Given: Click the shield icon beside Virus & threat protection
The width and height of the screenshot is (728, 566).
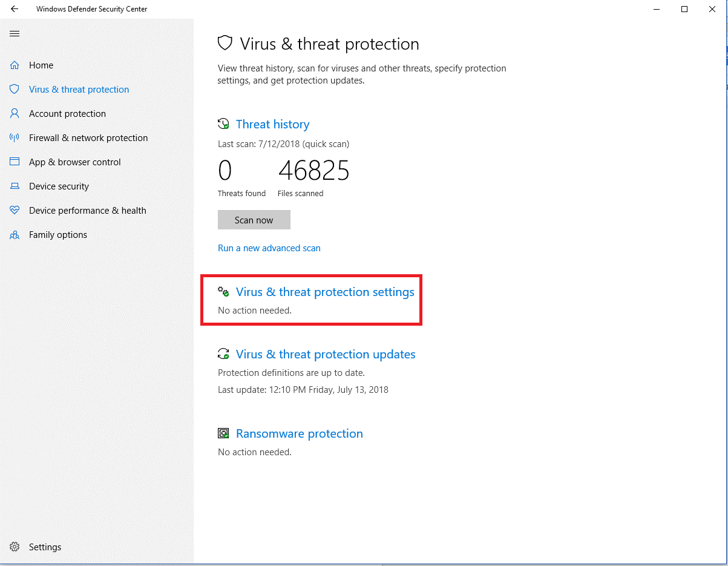Looking at the screenshot, I should point(15,90).
